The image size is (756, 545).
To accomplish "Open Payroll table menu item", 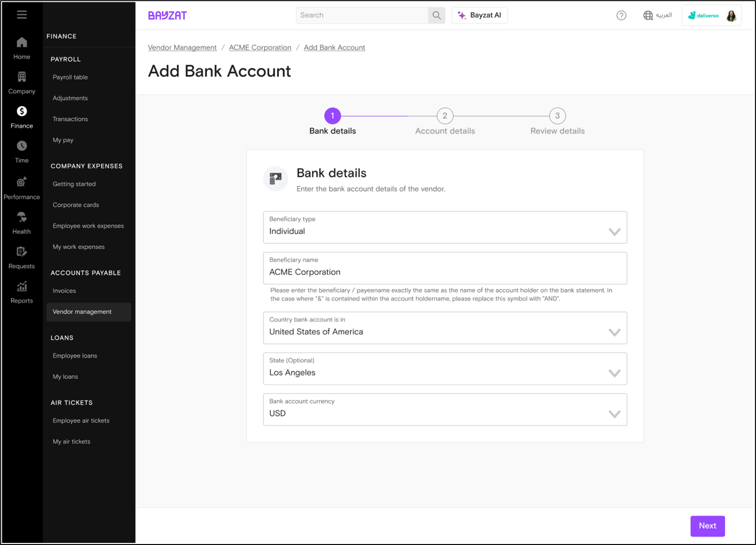I will [x=70, y=77].
